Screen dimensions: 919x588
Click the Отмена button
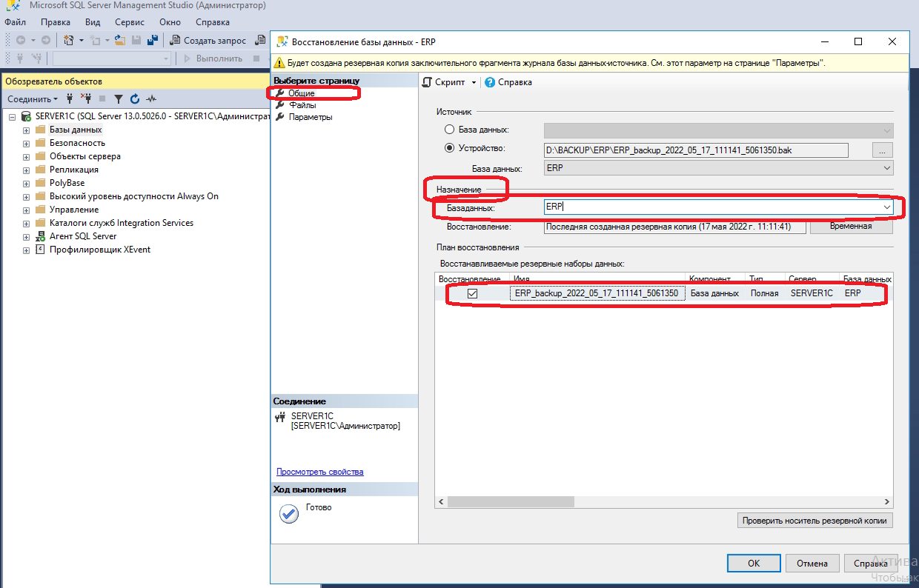click(x=812, y=564)
